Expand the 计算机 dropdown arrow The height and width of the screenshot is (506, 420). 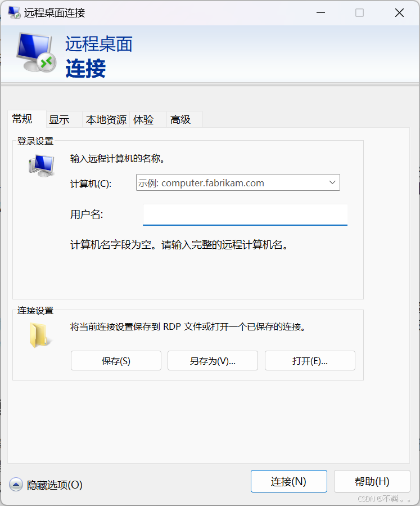pos(332,182)
